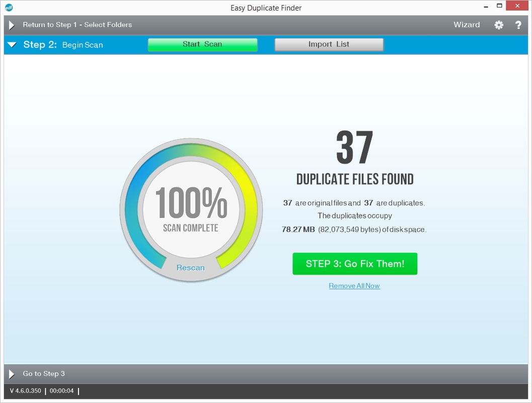Viewport: 532px width, 403px height.
Task: Click the Step 2: Begin Scan heading
Action: 63,45
